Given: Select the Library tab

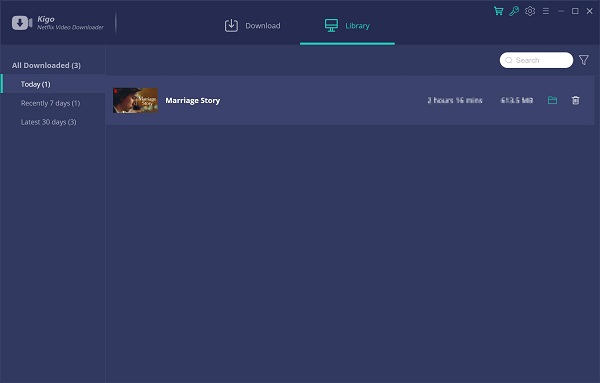Looking at the screenshot, I should pyautogui.click(x=347, y=26).
